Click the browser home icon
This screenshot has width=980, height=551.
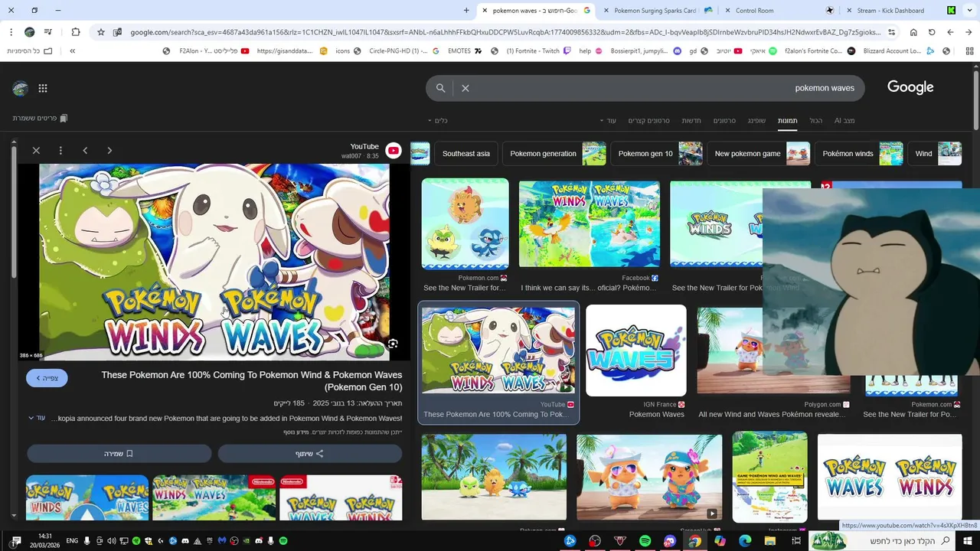point(913,32)
